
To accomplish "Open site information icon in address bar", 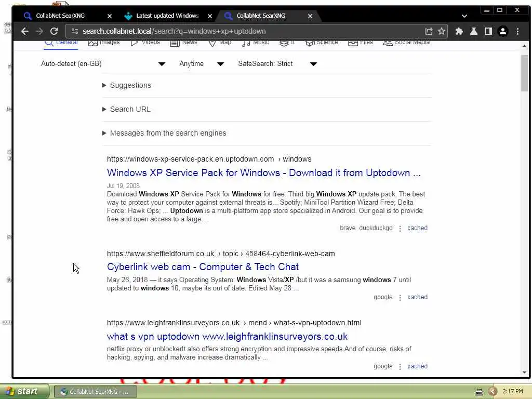I will coord(75,31).
